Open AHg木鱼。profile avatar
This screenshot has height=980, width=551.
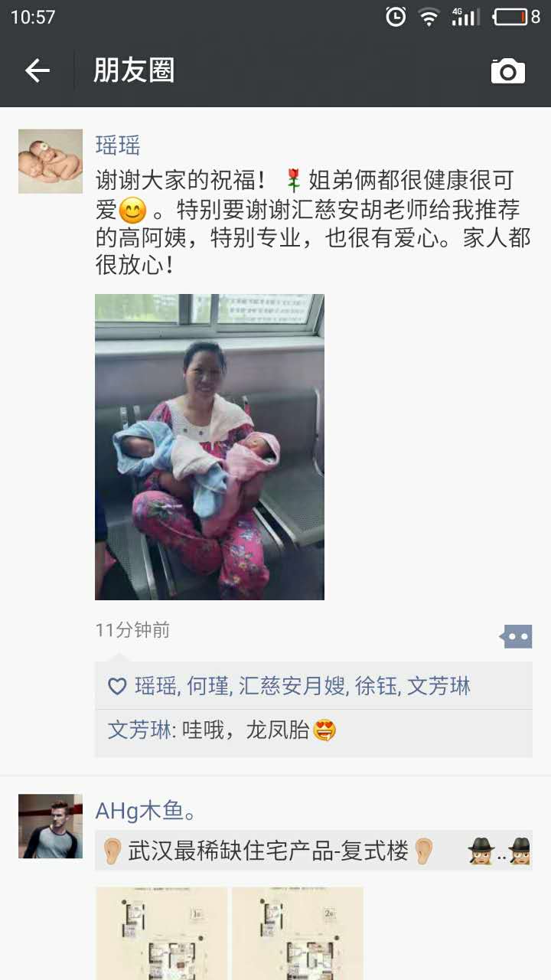51,826
